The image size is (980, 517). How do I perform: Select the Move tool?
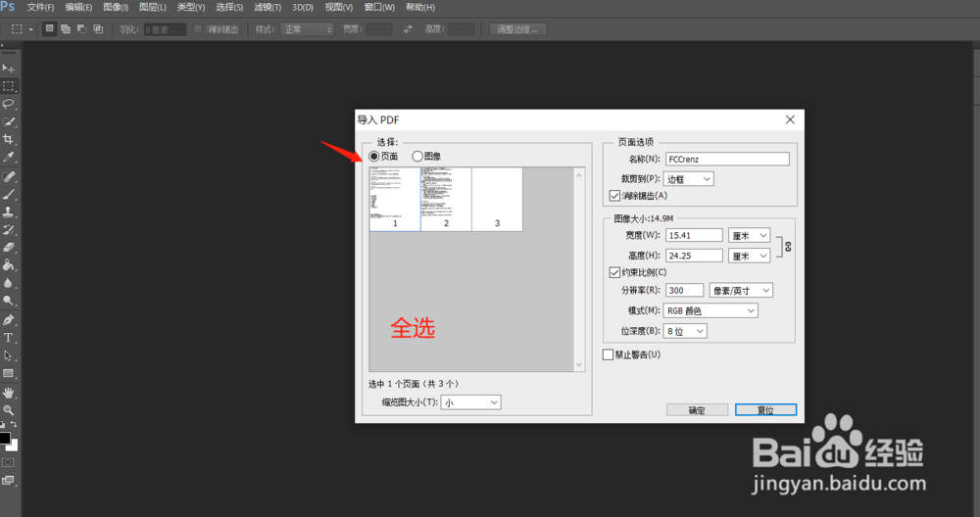(x=8, y=69)
